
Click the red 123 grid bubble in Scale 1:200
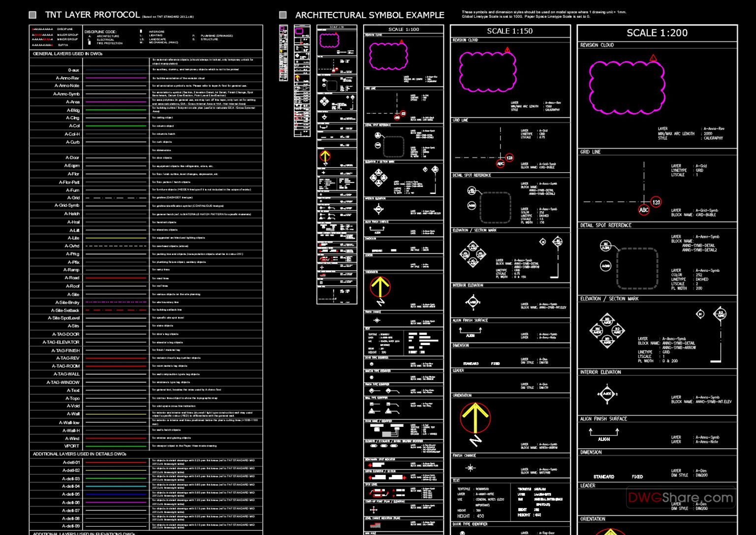point(656,202)
